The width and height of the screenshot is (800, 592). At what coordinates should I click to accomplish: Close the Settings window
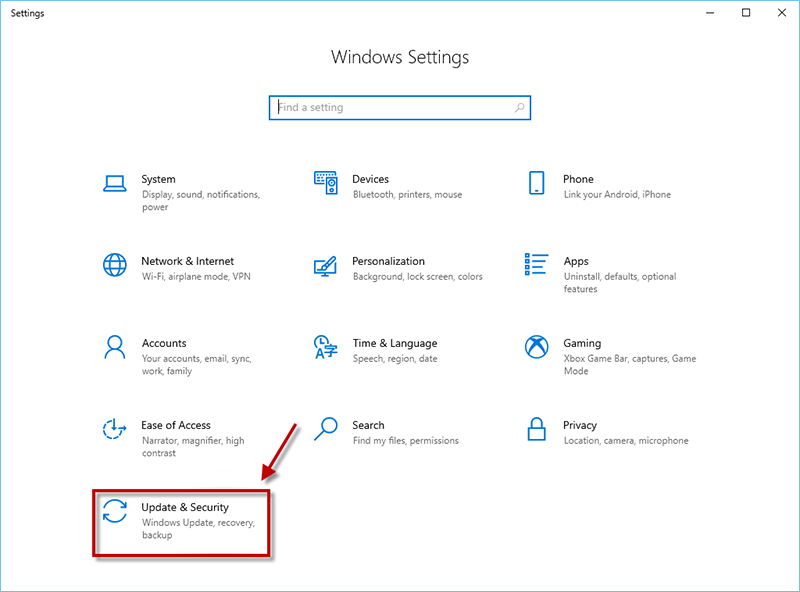782,13
